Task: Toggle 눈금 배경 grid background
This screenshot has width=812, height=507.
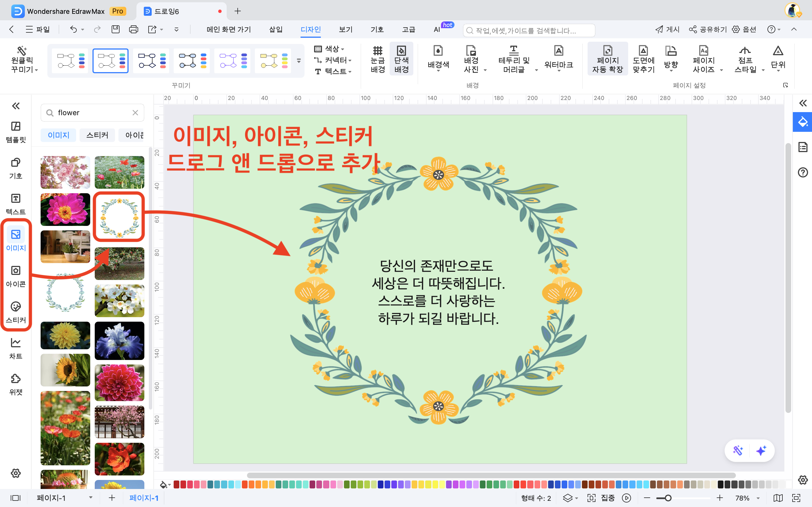Action: pos(378,59)
